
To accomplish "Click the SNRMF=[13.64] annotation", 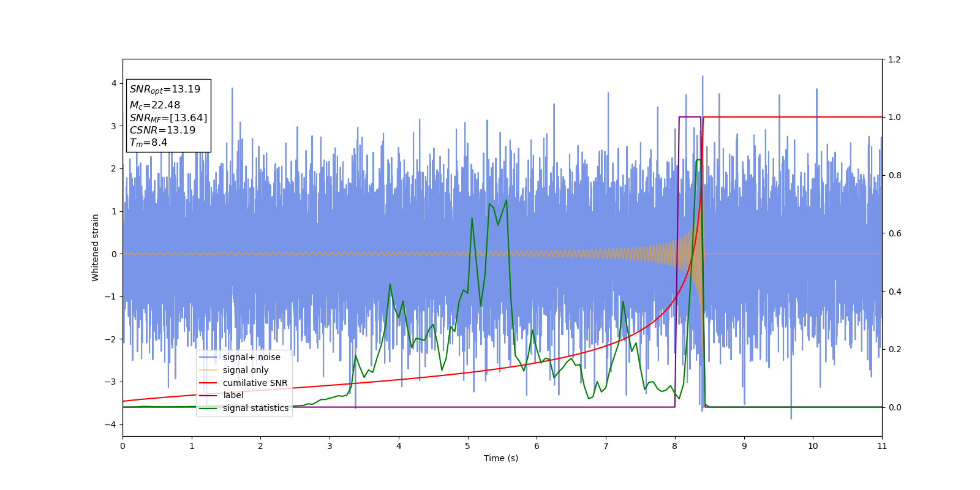I will (x=168, y=118).
